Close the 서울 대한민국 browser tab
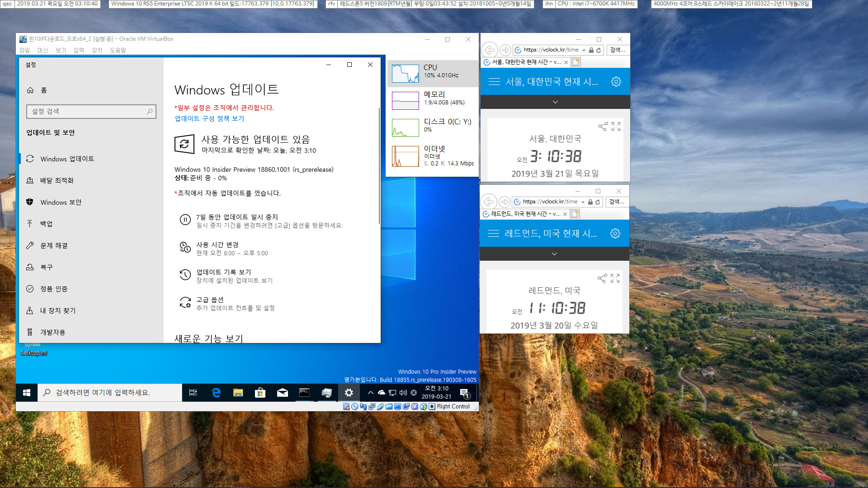Viewport: 868px width, 488px height. (x=566, y=62)
